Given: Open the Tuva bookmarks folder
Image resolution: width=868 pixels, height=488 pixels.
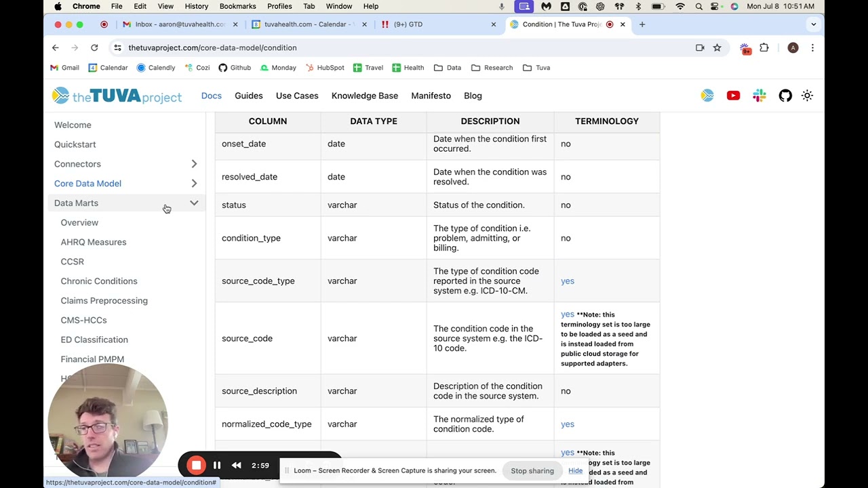Looking at the screenshot, I should (x=536, y=68).
